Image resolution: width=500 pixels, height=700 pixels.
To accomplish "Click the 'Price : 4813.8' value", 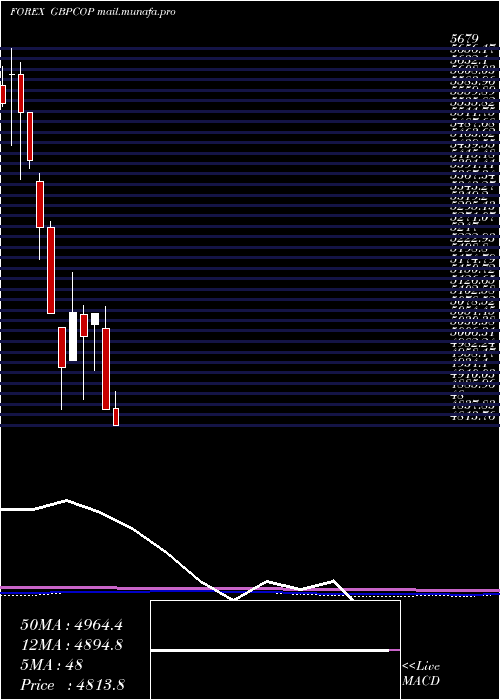I will (72, 685).
